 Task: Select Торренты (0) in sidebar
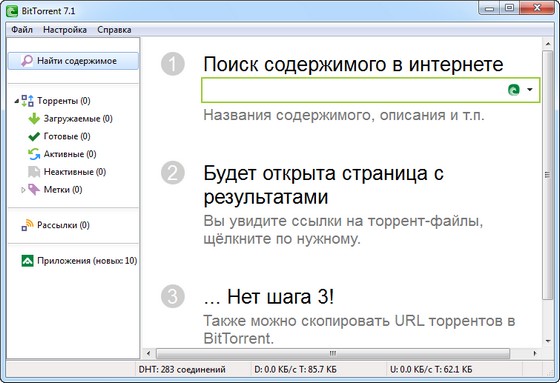coord(64,101)
